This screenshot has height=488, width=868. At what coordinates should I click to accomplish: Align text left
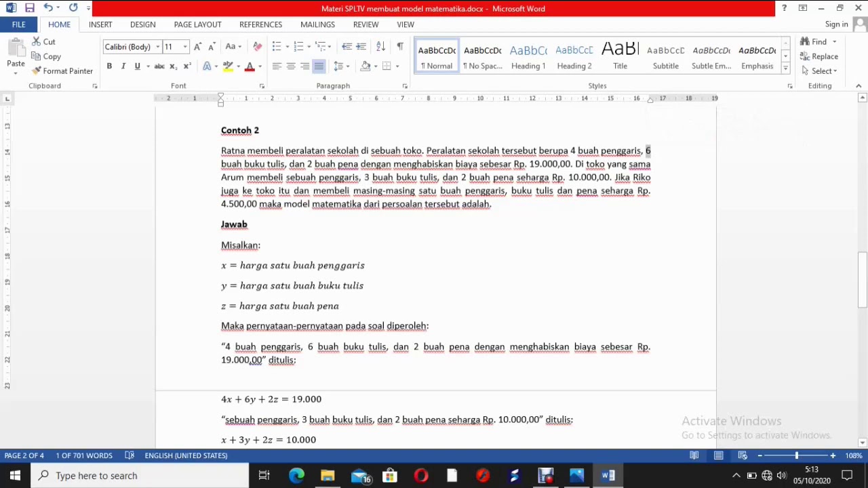(277, 66)
